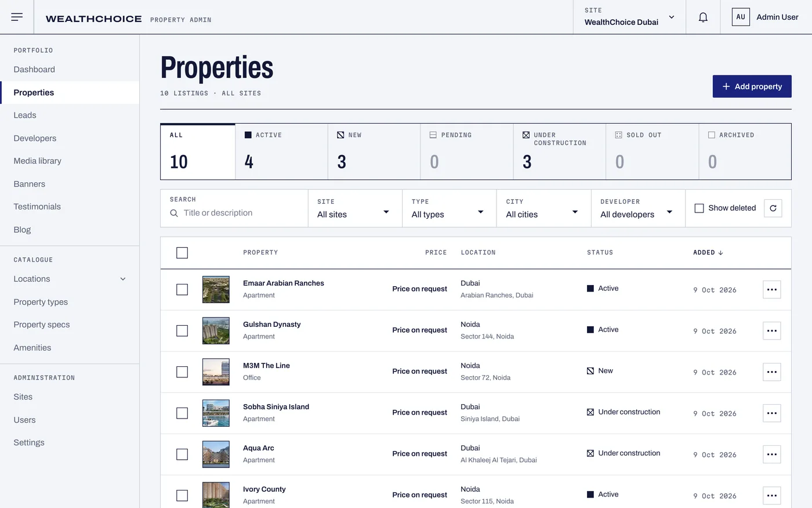Switch to the New status tab
Viewport: 812px width, 508px height.
374,152
